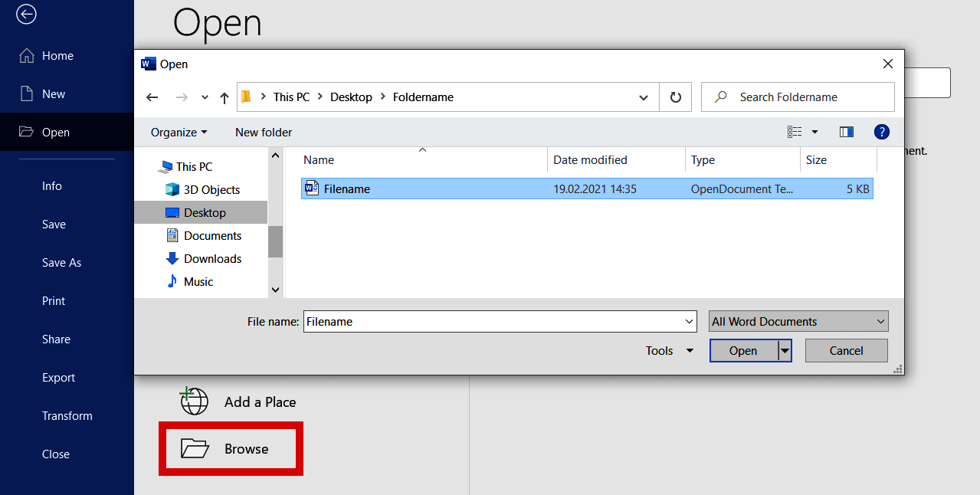
Task: Sort files by Date modified column
Action: [590, 159]
